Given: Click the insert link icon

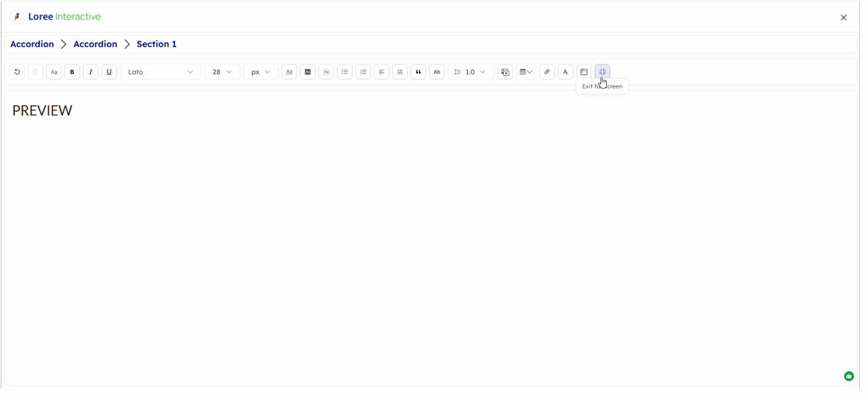Looking at the screenshot, I should 547,72.
